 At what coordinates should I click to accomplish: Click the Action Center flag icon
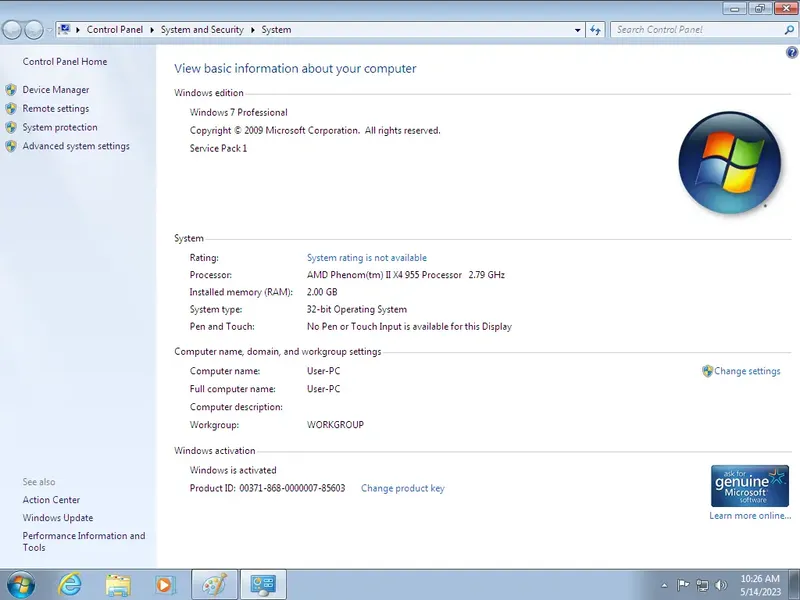682,584
